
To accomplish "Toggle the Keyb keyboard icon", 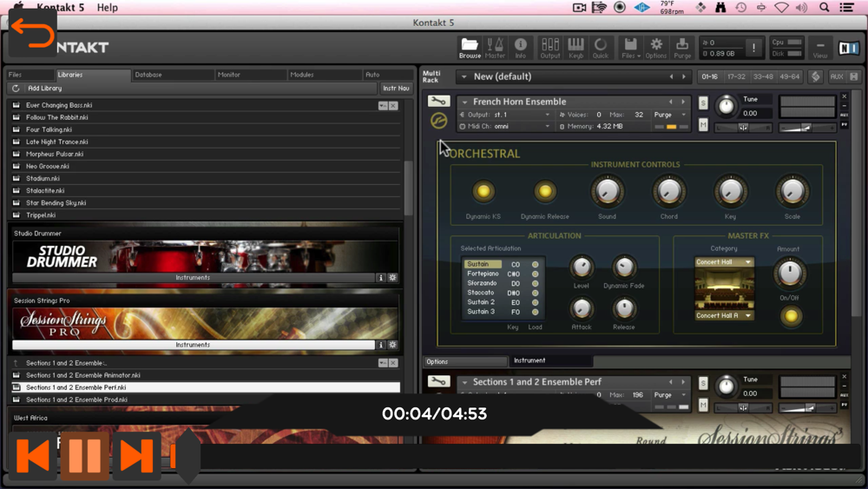I will pyautogui.click(x=575, y=48).
